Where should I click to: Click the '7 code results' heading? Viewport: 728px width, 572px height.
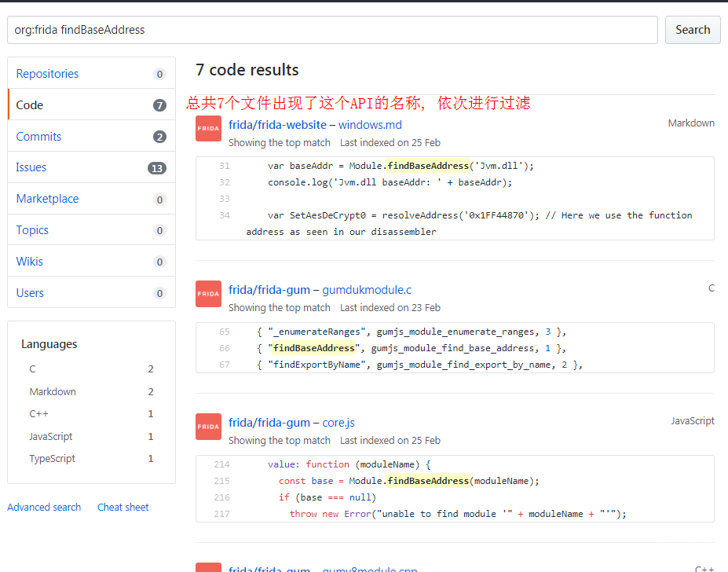pos(247,70)
